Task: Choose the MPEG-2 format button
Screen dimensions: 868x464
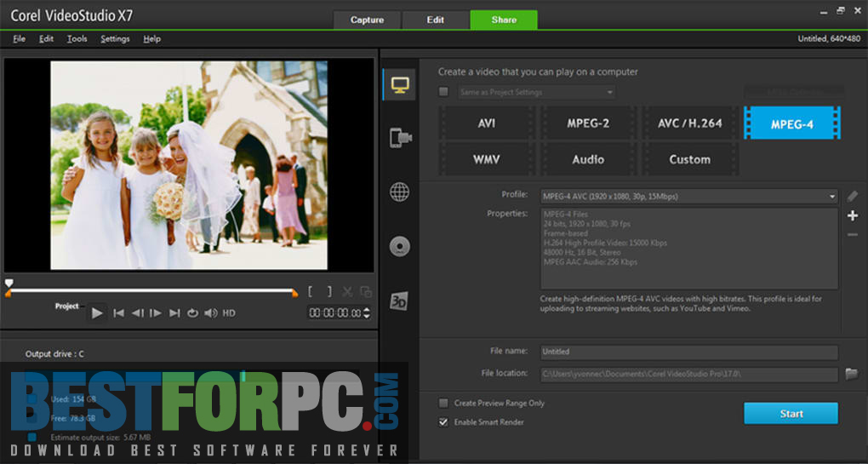Action: (588, 123)
